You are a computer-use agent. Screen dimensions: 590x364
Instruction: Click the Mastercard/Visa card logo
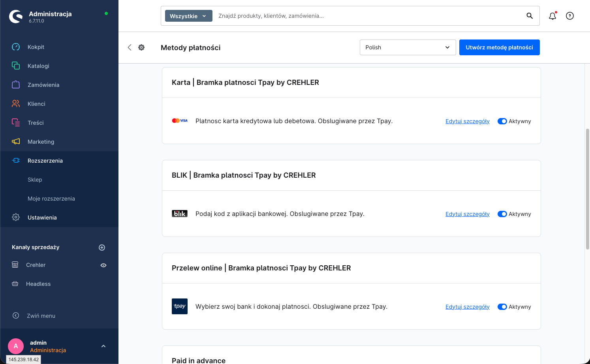(180, 121)
